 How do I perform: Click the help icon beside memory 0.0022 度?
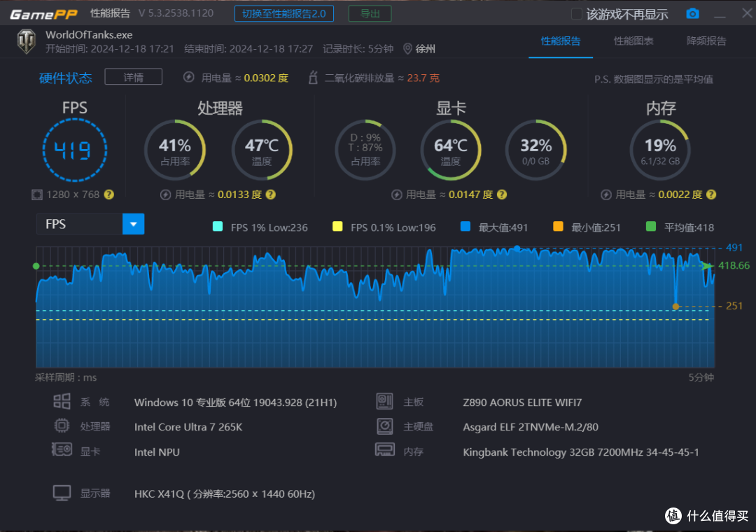pyautogui.click(x=711, y=195)
